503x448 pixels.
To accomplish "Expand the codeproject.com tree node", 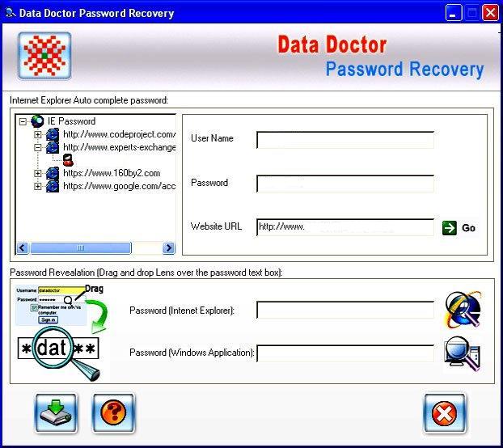I will click(37, 135).
